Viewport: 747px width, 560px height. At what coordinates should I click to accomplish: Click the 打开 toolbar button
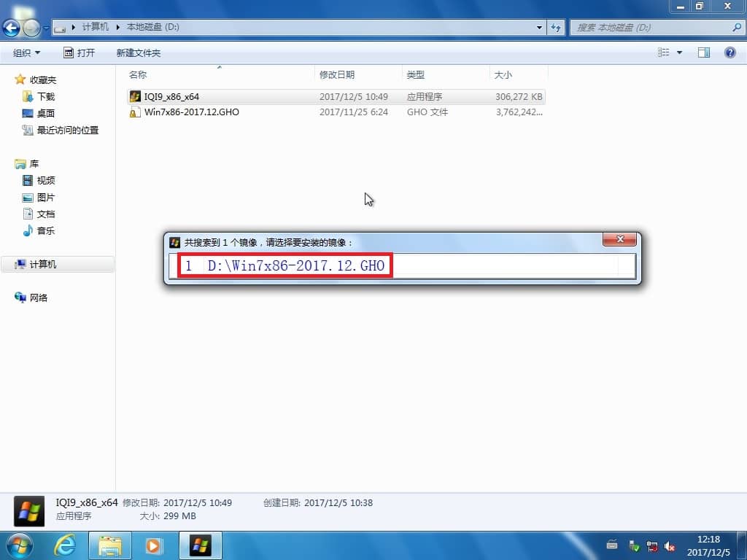pyautogui.click(x=79, y=52)
